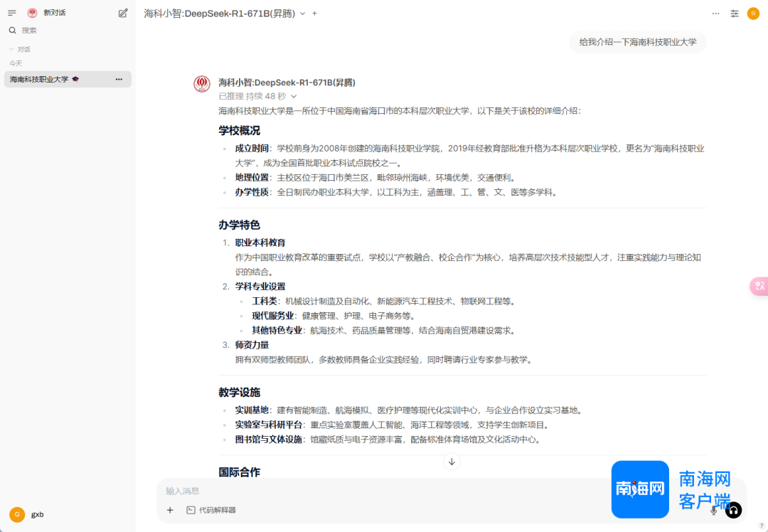Open the controls sliders icon
The width and height of the screenshot is (768, 532).
coord(734,14)
